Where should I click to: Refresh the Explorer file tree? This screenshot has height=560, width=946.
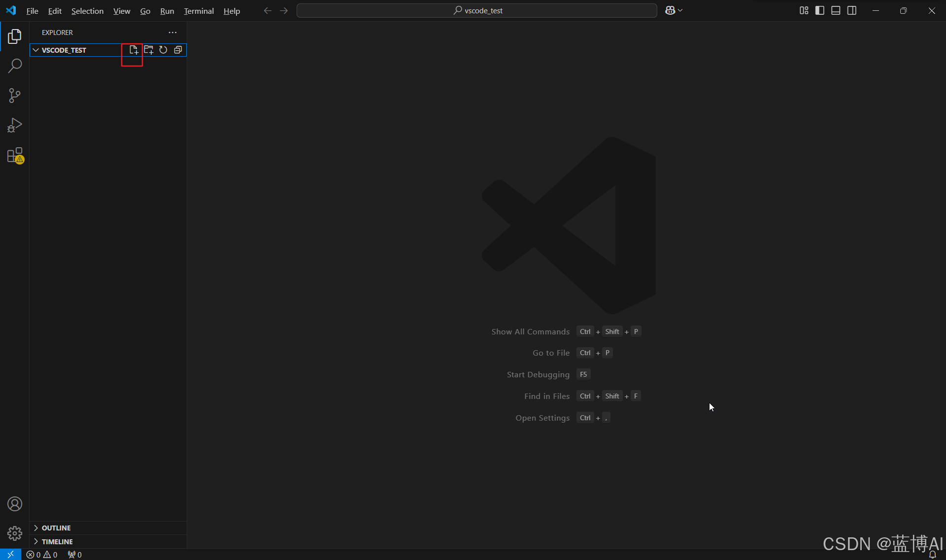click(163, 50)
